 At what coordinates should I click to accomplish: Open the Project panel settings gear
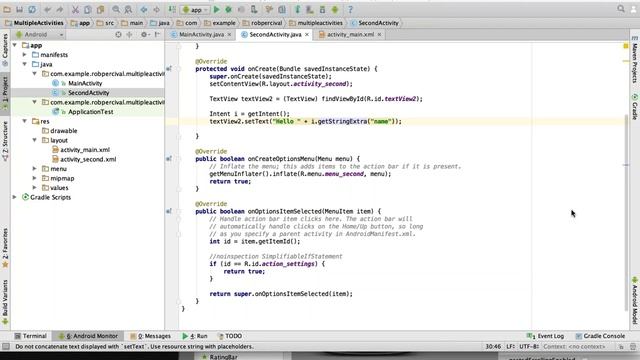(x=144, y=35)
